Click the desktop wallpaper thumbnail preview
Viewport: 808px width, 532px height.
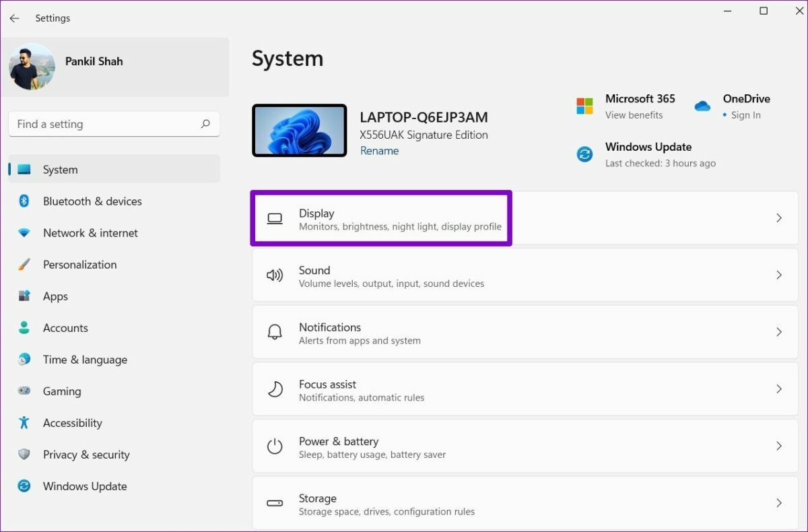(x=300, y=131)
